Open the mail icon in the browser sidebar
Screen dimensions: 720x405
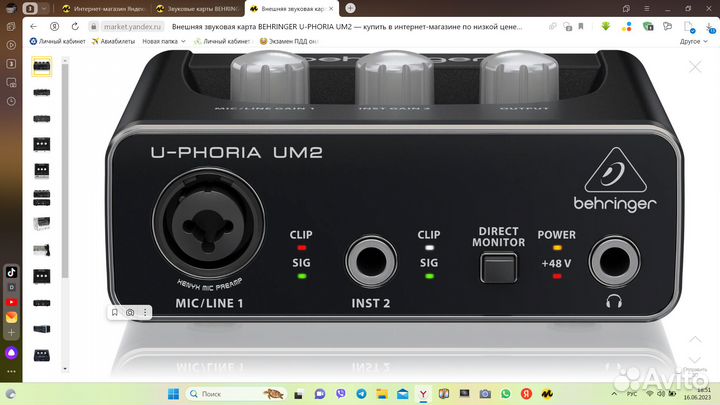(x=11, y=317)
